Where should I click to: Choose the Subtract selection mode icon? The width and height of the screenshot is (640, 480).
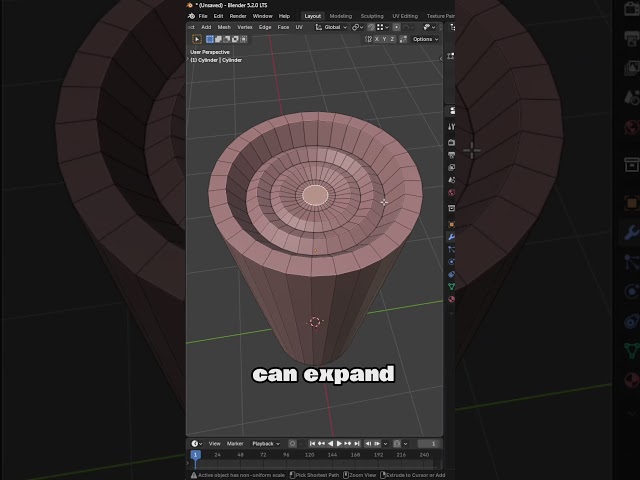[227, 39]
